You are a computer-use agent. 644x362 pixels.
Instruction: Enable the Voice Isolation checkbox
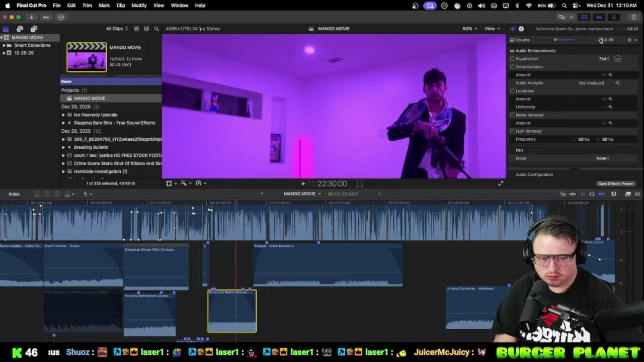click(x=512, y=67)
